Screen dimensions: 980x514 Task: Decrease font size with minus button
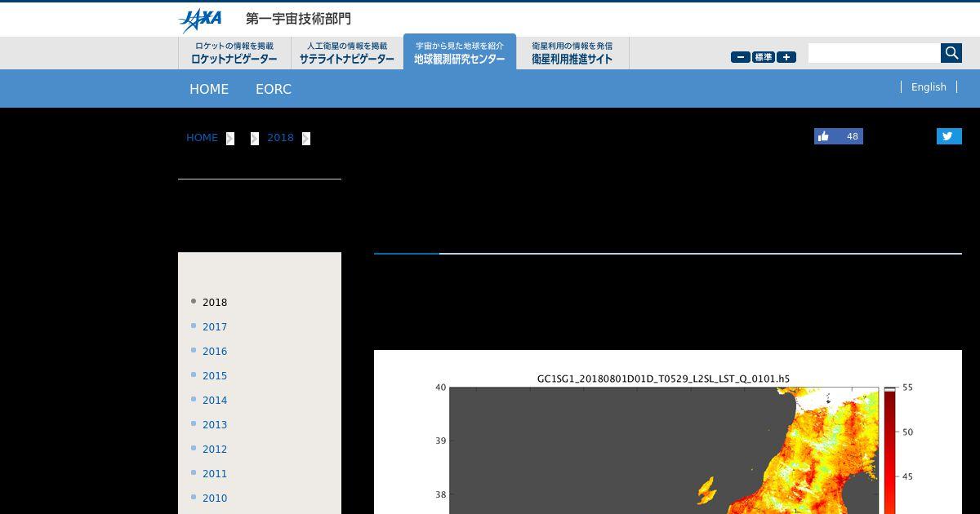tap(741, 57)
